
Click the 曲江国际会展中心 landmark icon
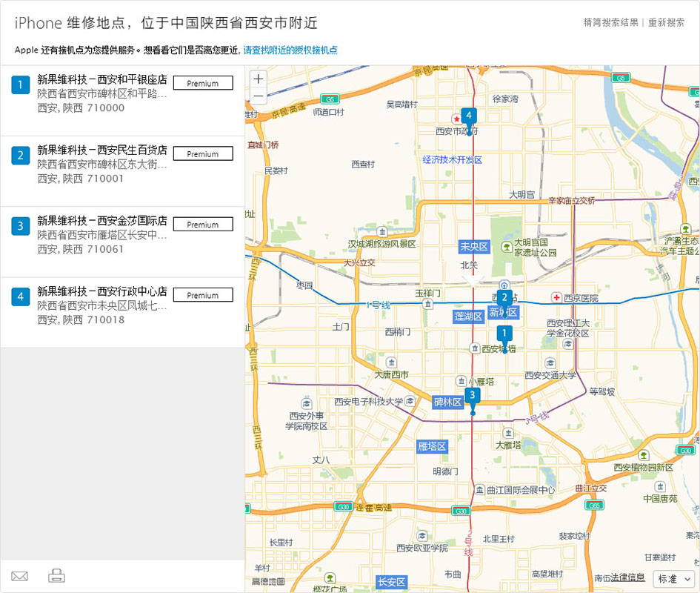479,490
